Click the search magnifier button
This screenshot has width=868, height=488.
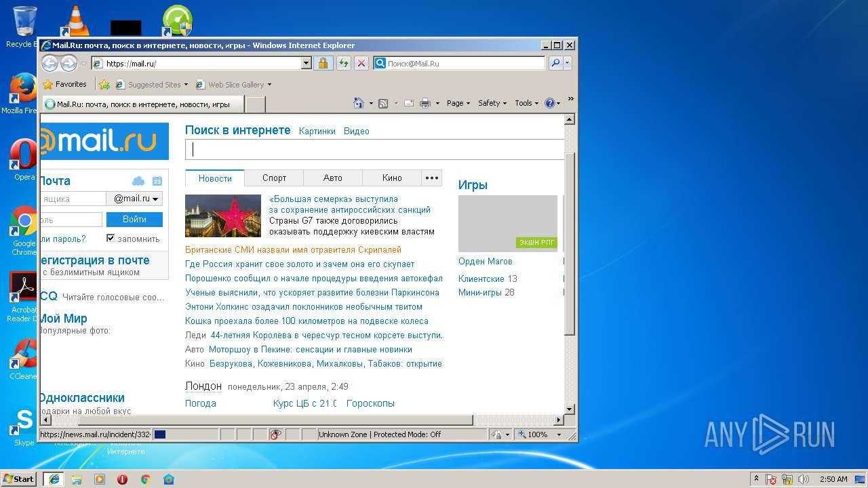(x=555, y=63)
